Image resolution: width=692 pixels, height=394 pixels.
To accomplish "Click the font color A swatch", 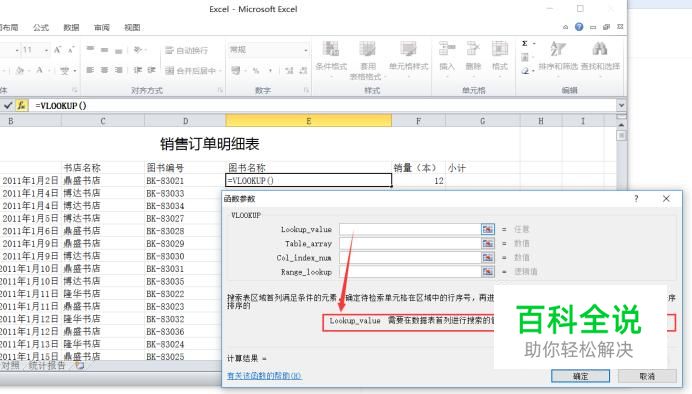I will 39,71.
